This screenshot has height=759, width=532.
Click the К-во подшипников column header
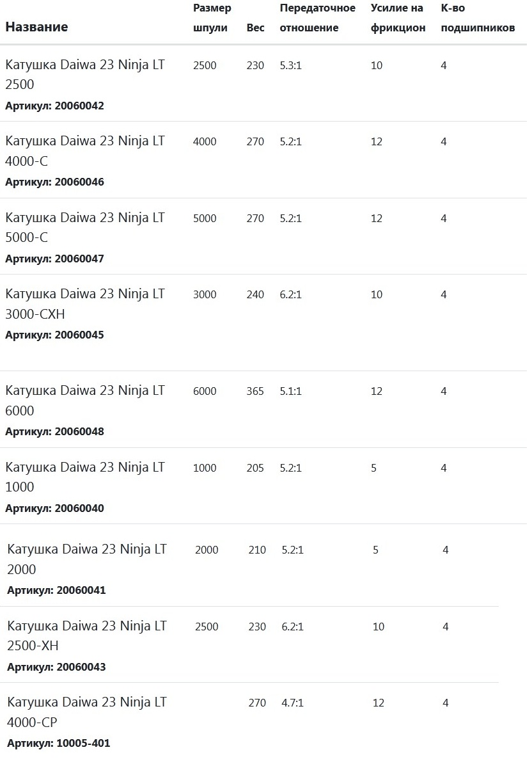(478, 18)
